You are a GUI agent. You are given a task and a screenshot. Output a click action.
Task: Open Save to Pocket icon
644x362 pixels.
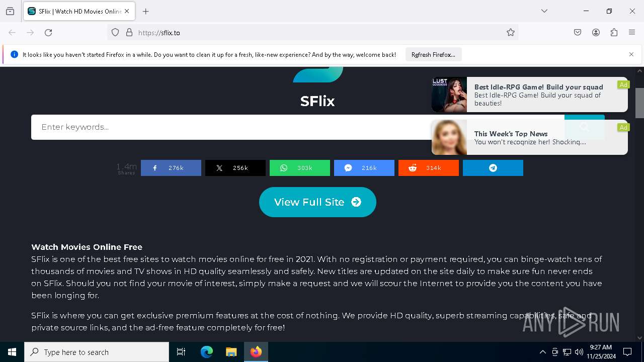point(578,32)
